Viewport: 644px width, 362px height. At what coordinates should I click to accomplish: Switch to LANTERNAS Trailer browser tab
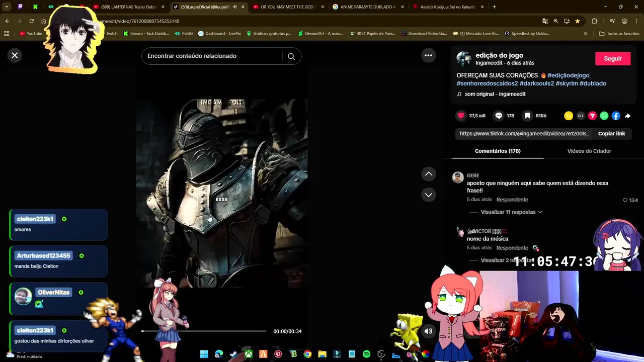click(129, 7)
